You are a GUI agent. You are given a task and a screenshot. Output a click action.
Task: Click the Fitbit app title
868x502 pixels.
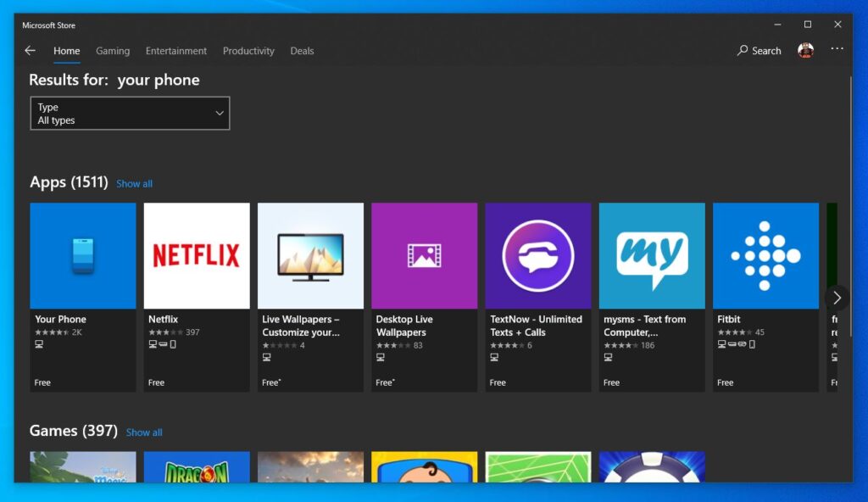click(x=728, y=319)
